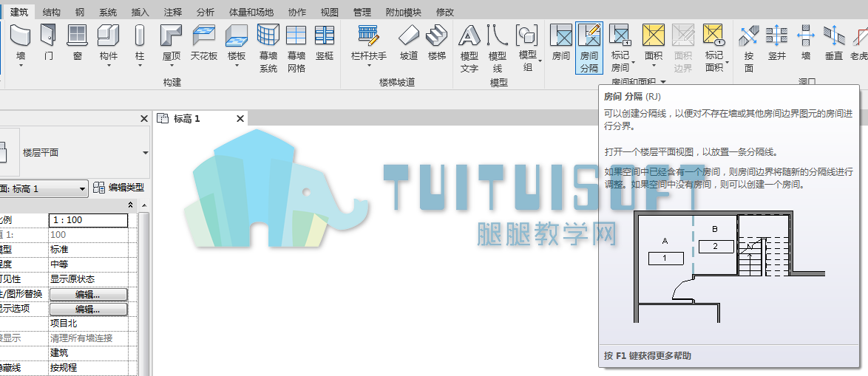Open the 注释 ribbon tab
This screenshot has height=376, width=868.
click(173, 12)
